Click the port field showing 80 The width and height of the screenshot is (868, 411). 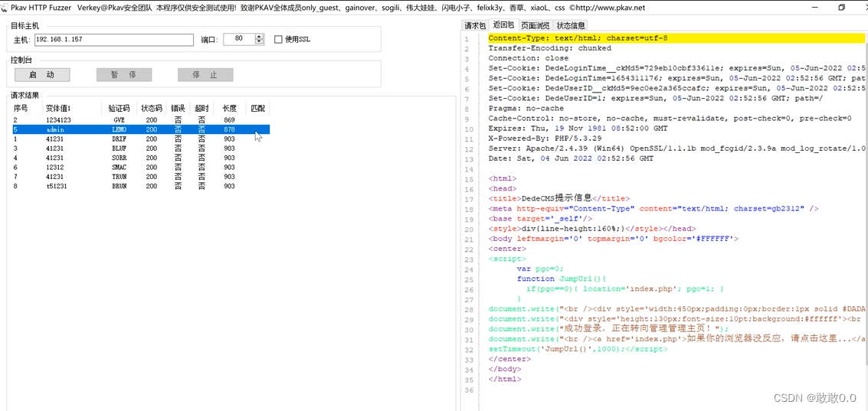(x=239, y=39)
